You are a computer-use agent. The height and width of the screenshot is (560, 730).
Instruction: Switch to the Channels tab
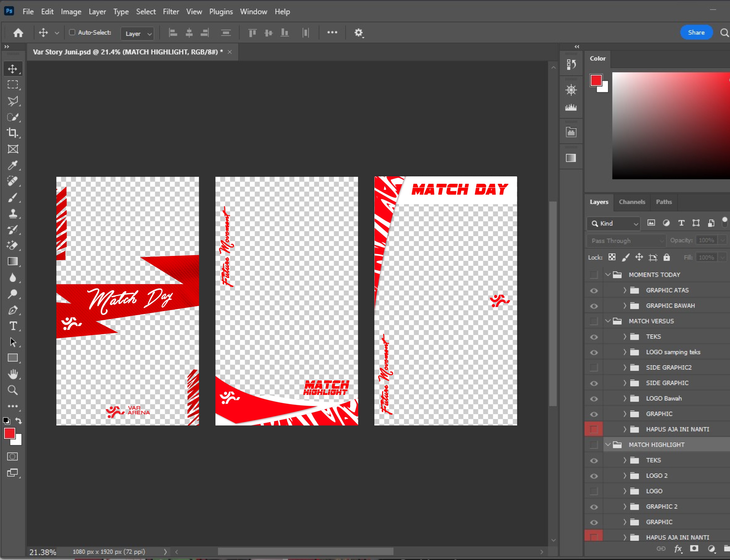(x=632, y=202)
